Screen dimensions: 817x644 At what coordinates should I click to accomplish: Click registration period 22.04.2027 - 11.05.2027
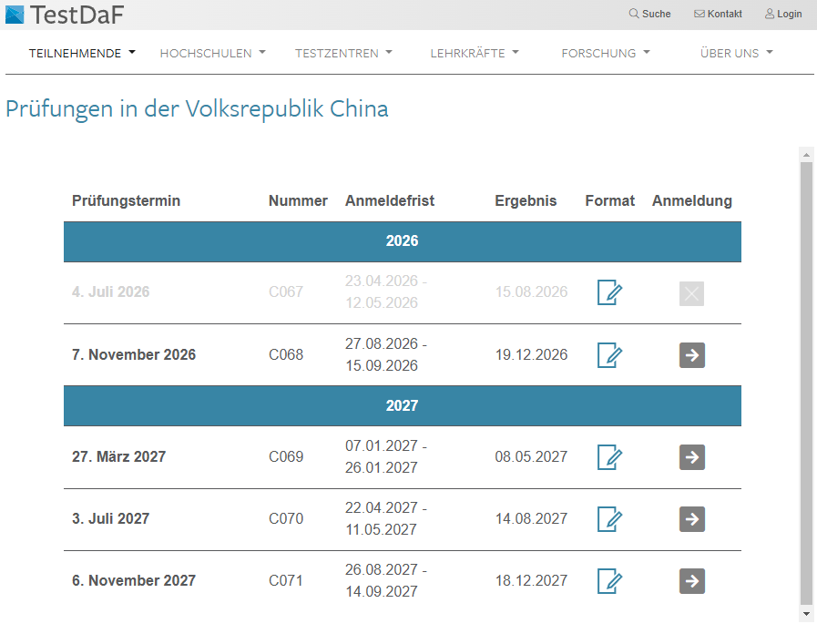pos(386,518)
